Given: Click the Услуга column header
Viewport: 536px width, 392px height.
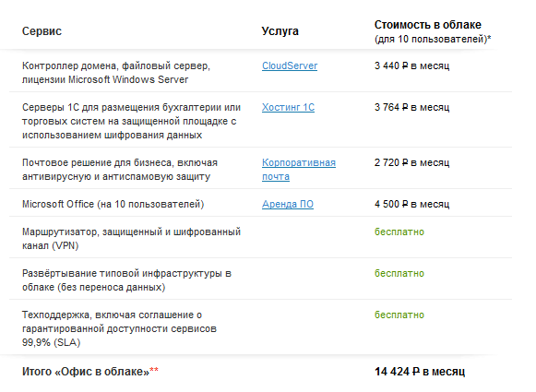Looking at the screenshot, I should pyautogui.click(x=280, y=31).
